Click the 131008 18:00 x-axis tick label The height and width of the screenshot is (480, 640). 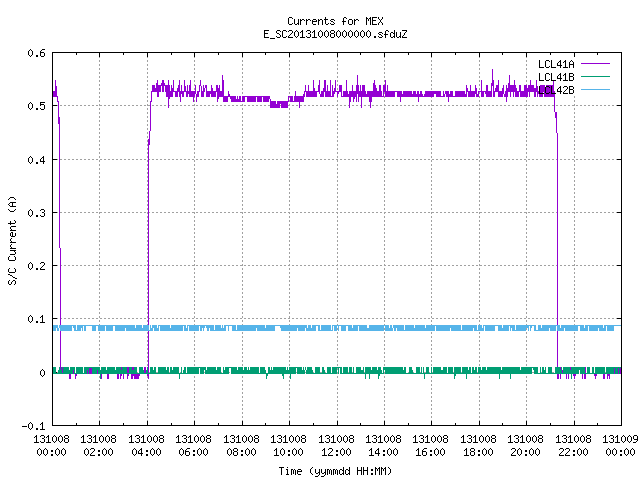coord(478,446)
